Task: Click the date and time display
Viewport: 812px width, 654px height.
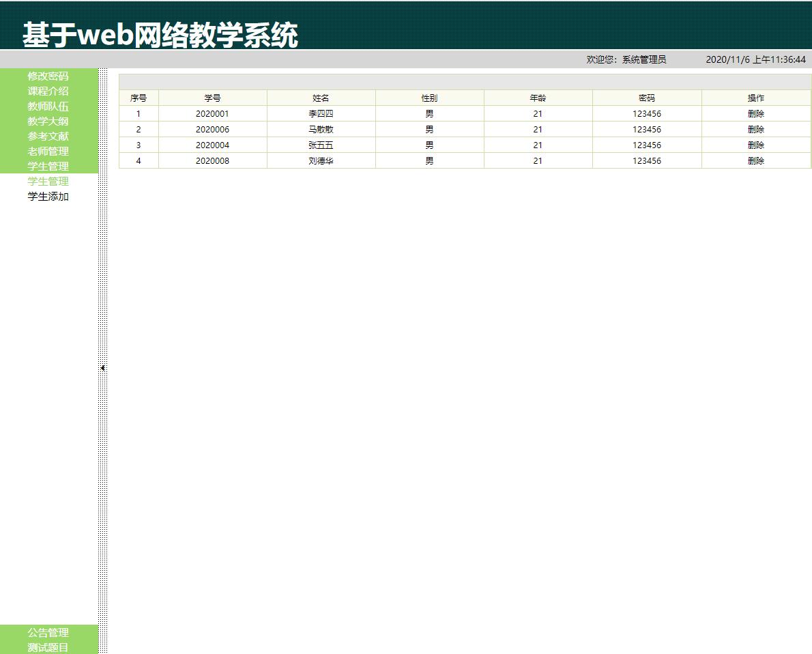Action: coord(755,59)
